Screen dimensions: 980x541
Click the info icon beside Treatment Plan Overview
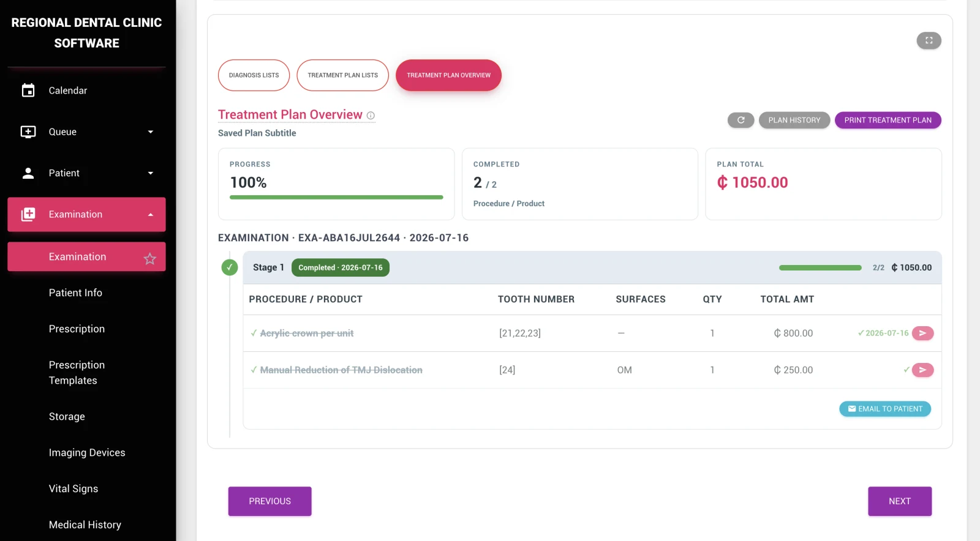point(371,116)
